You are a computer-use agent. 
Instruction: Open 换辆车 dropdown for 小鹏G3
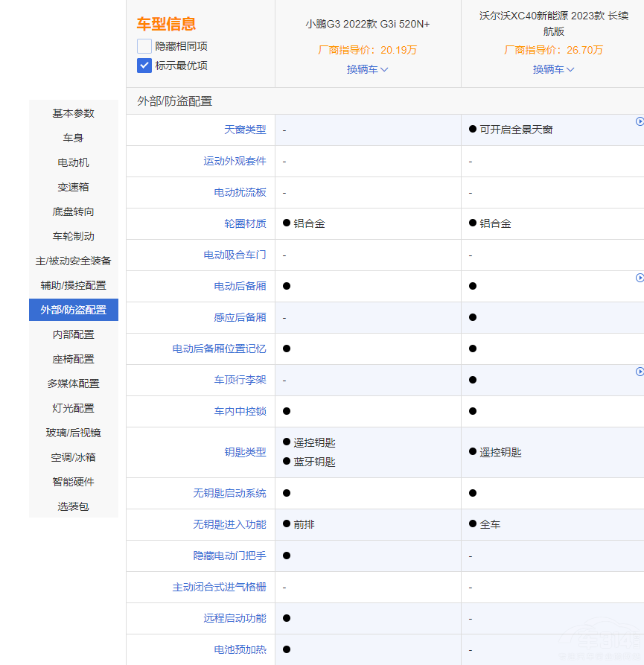coord(367,69)
